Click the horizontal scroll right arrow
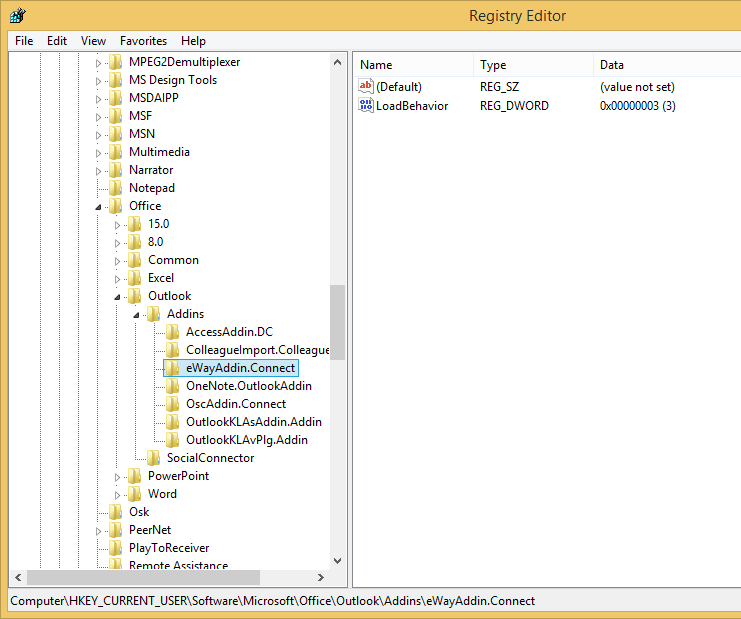Screen dimensions: 741x619 [x=320, y=577]
